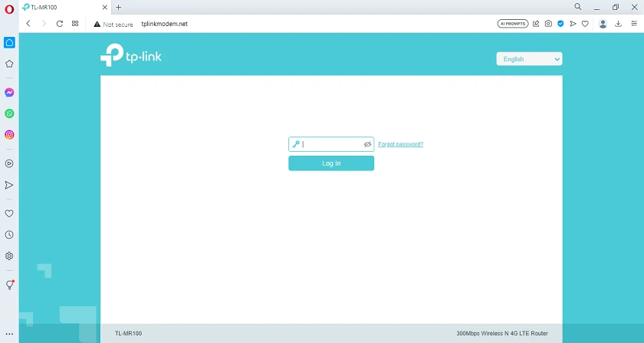Open the profile account icon
This screenshot has width=644, height=343.
click(x=603, y=24)
